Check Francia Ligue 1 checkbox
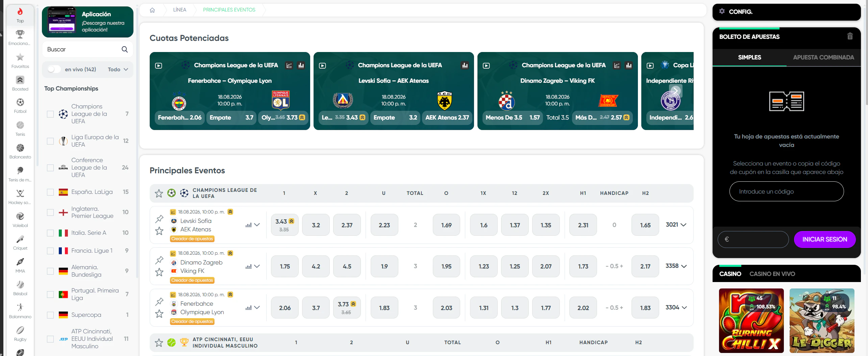868x356 pixels. point(50,251)
